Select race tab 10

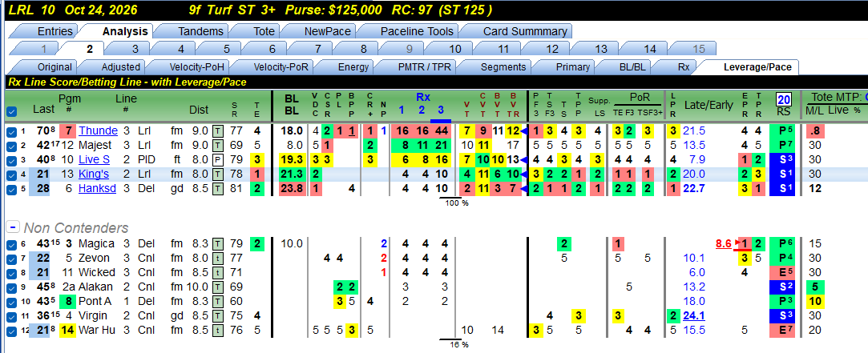point(454,49)
